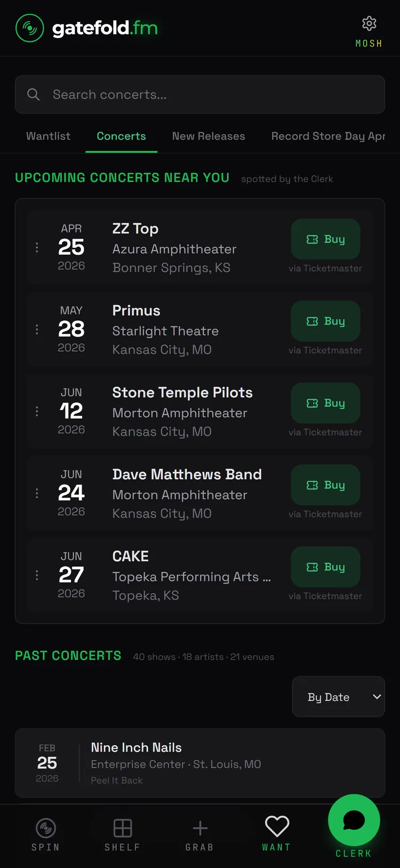The image size is (400, 868).
Task: Open the Record Store Day tab
Action: coord(327,136)
